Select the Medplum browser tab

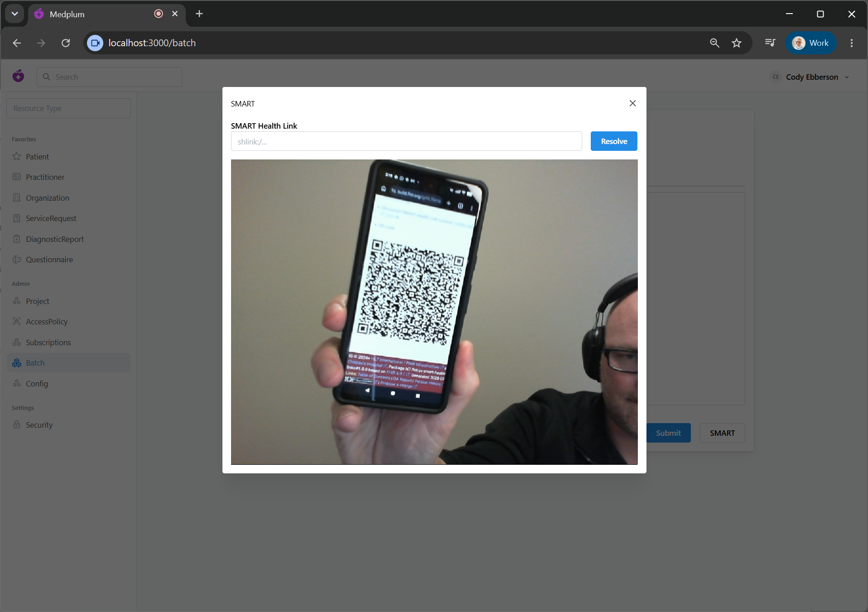[x=107, y=14]
